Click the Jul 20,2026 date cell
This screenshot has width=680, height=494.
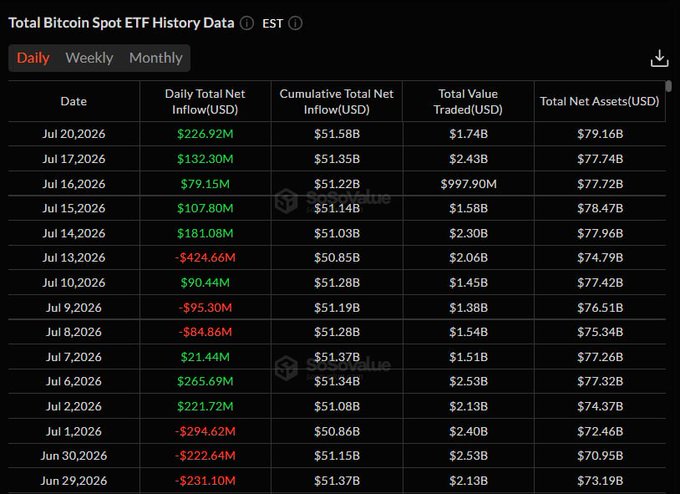coord(74,134)
